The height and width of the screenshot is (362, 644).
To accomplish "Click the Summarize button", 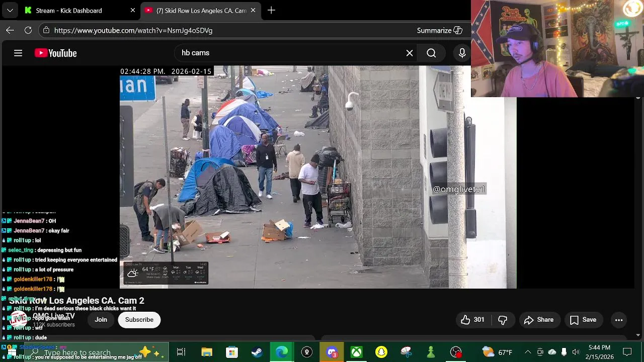I will click(x=440, y=30).
